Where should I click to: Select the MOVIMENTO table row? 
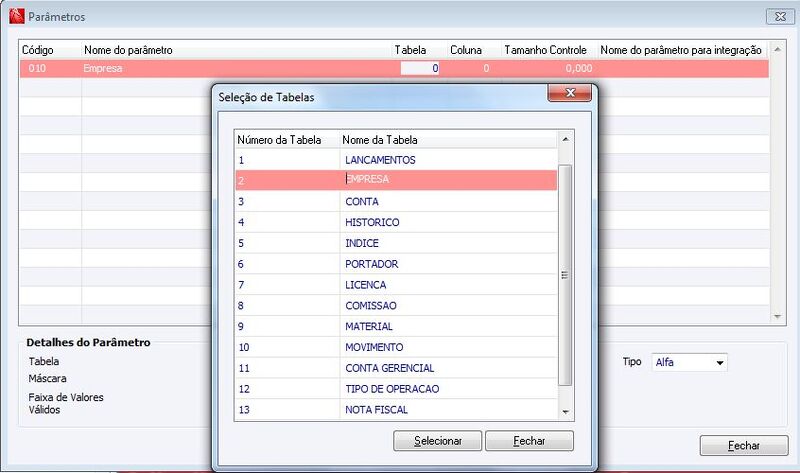point(396,347)
